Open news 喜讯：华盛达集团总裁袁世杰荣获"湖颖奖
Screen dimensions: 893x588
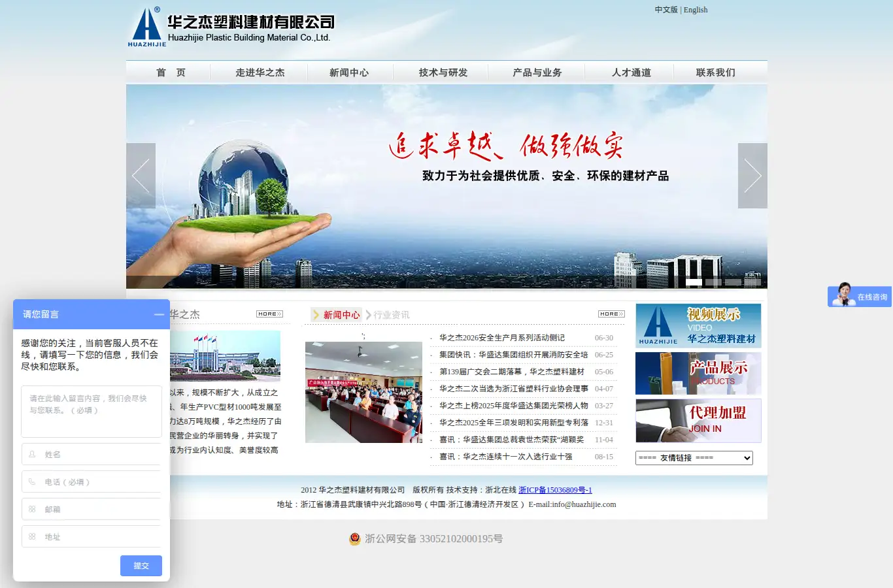click(512, 440)
